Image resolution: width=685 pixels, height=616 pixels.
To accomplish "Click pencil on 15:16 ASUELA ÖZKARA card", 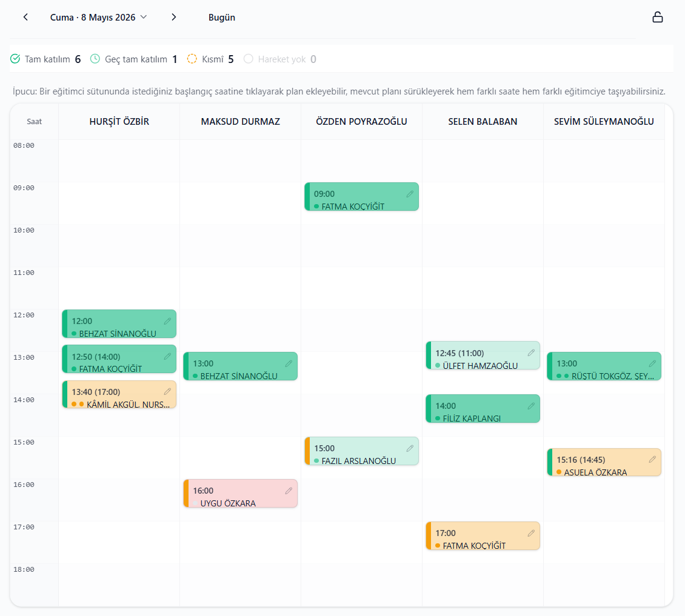I will (x=652, y=459).
